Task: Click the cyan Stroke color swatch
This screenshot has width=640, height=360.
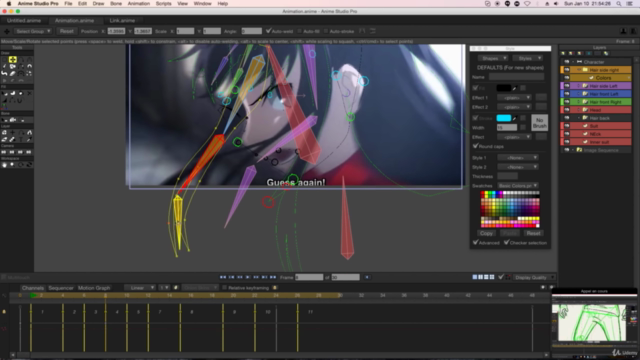Action: tap(504, 118)
